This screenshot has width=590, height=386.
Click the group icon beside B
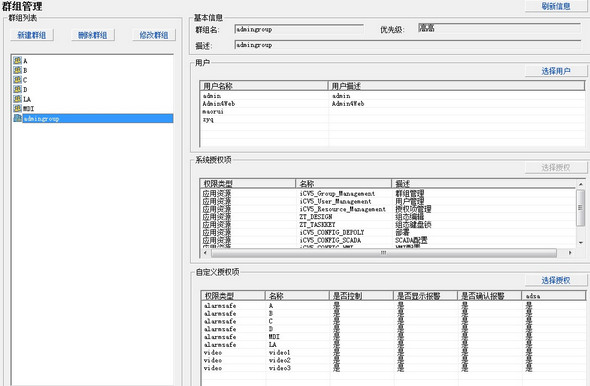click(17, 70)
